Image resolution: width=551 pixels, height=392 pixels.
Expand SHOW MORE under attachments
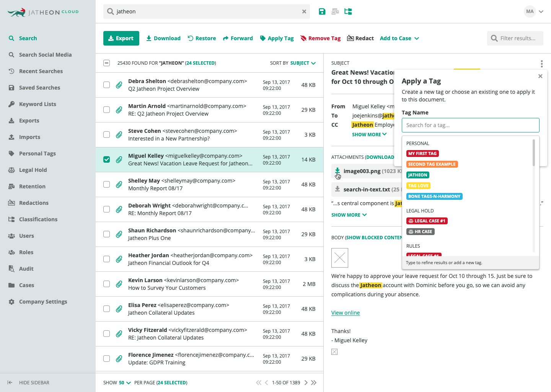[349, 215]
